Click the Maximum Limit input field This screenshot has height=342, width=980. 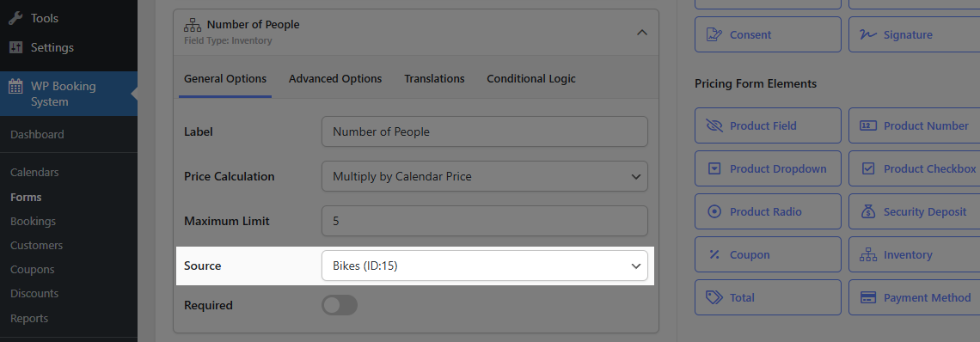pos(484,222)
